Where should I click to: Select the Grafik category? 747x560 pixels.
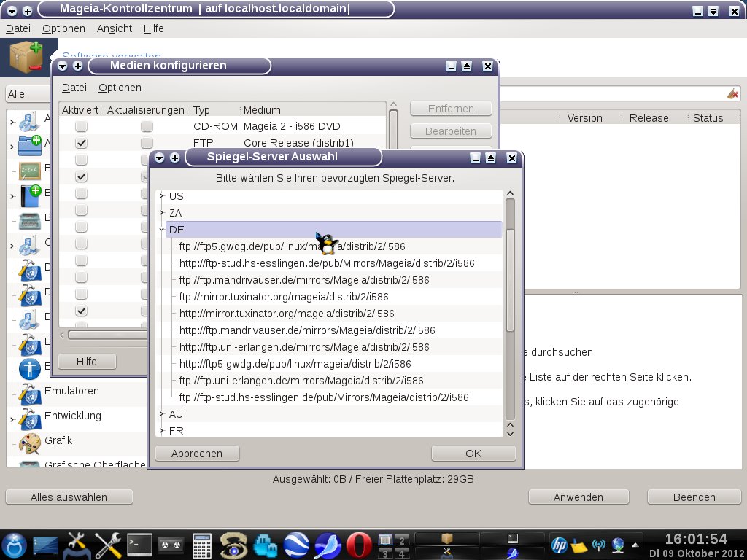coord(58,440)
